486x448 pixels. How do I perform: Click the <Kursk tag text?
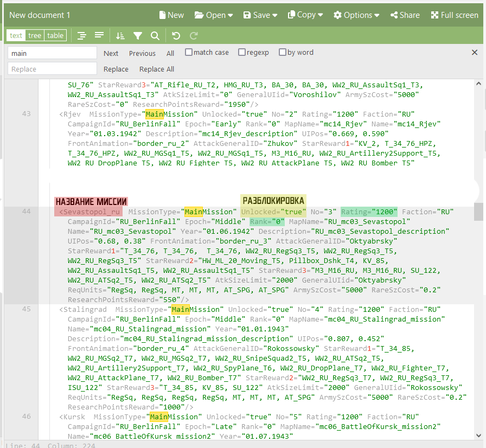pyautogui.click(x=72, y=417)
